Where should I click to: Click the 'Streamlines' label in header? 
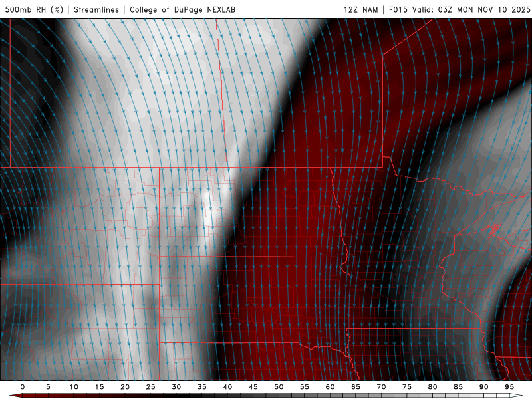(x=96, y=9)
